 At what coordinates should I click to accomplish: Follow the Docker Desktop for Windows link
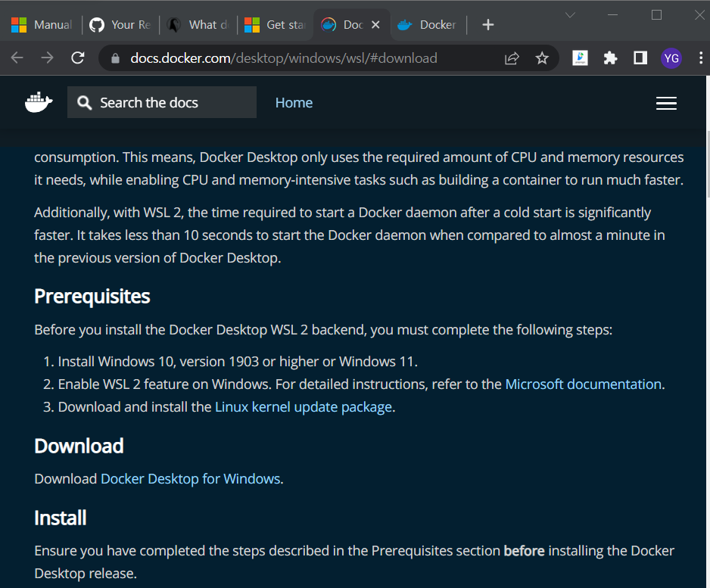click(x=190, y=479)
